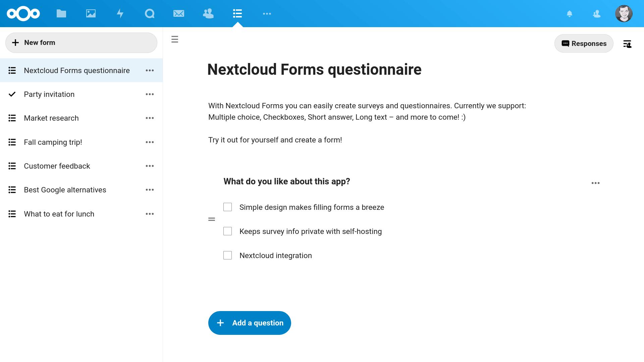Open the More apps menu
The image size is (644, 362).
pos(267,13)
